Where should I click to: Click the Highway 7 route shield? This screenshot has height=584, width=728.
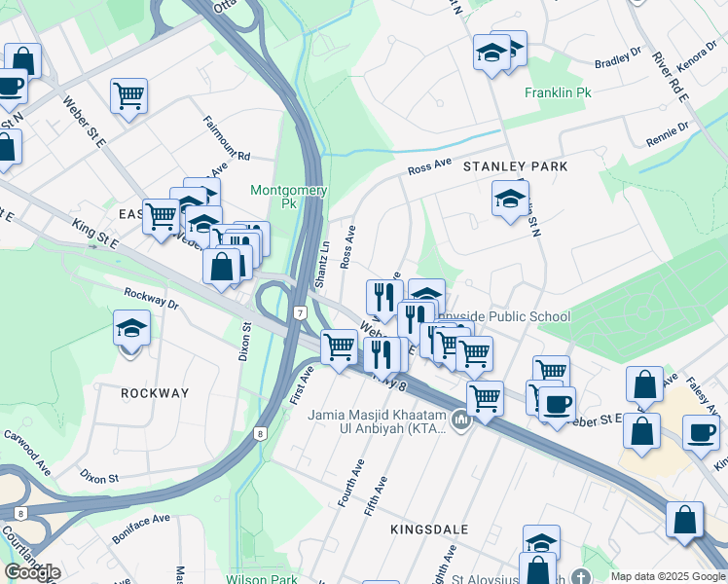coord(301,313)
